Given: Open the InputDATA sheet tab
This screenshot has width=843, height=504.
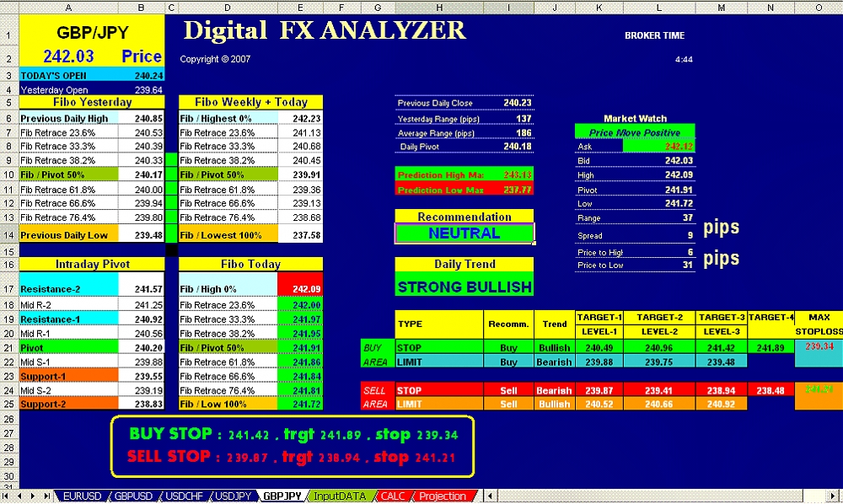Looking at the screenshot, I should coord(339,496).
